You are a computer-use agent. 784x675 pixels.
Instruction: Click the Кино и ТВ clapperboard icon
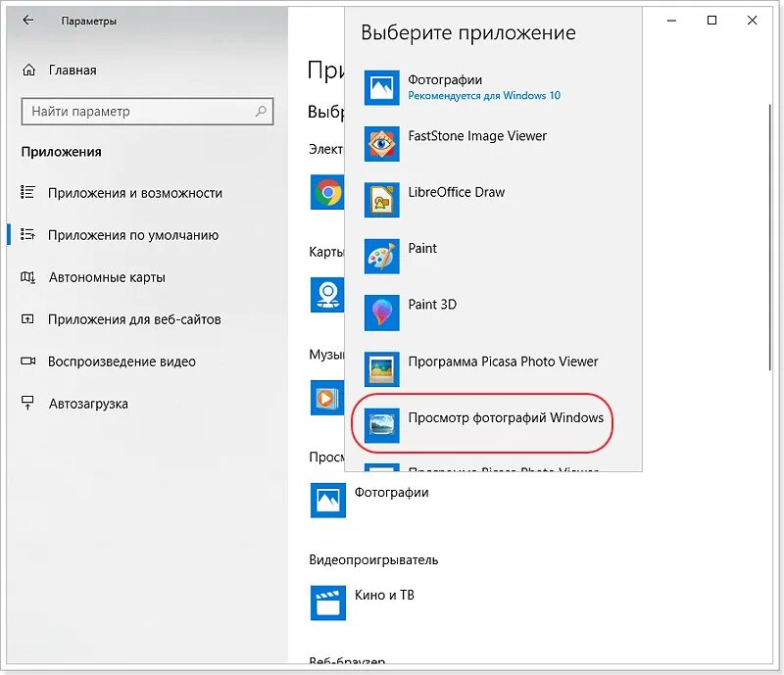tap(327, 603)
